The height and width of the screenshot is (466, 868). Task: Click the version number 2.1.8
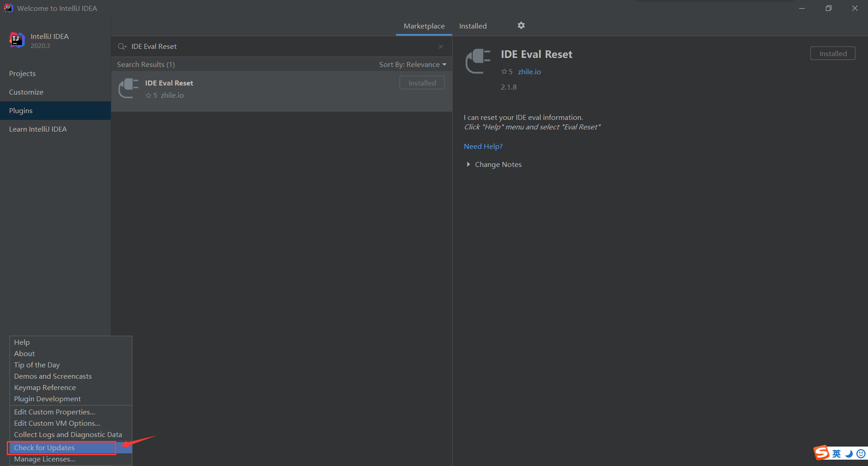click(509, 87)
